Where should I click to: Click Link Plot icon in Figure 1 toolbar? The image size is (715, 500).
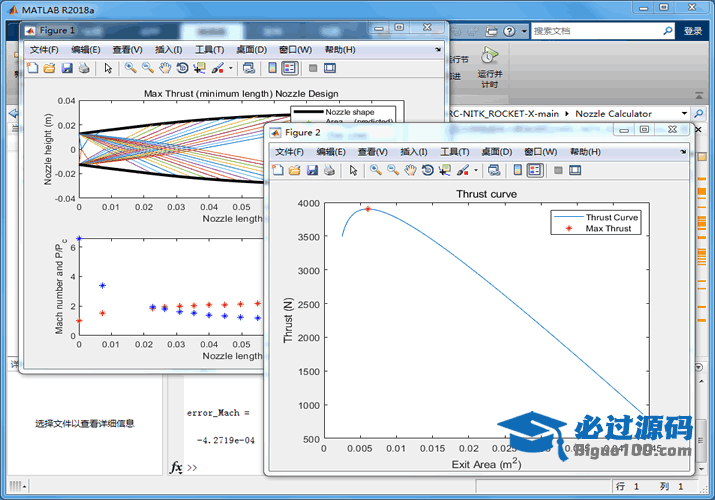point(249,68)
